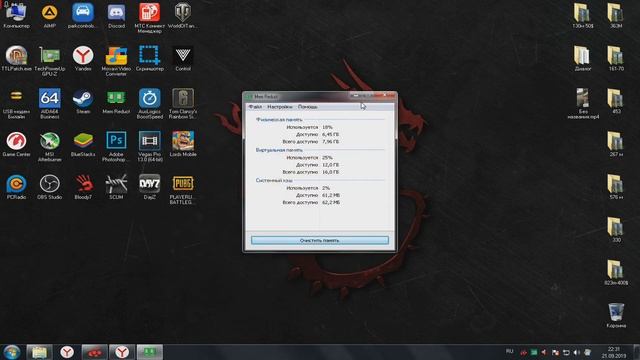Launch Tom Clancy's Rainbow Six shortcut

183,103
